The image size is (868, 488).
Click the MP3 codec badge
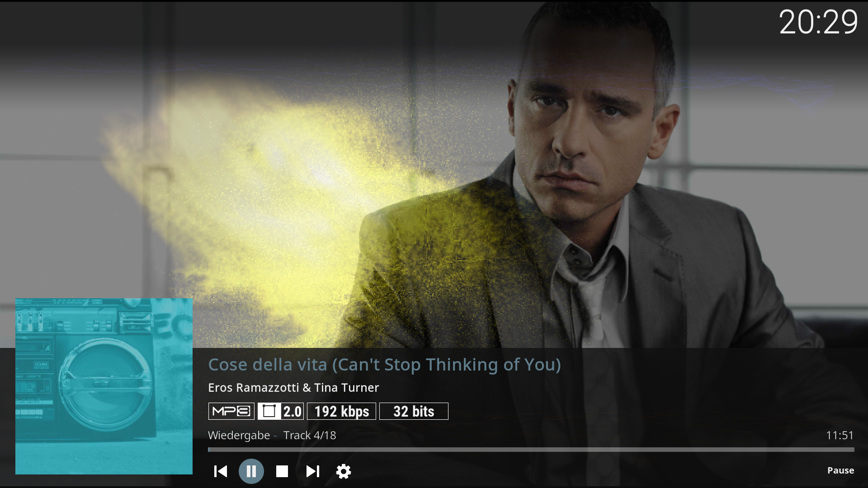pos(231,411)
